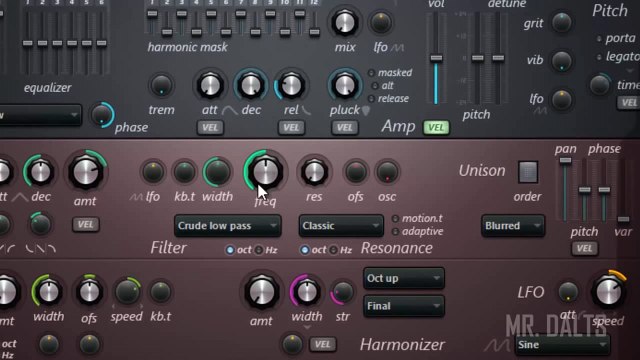
Task: Click the Pitch grit knob
Action: coord(562,22)
